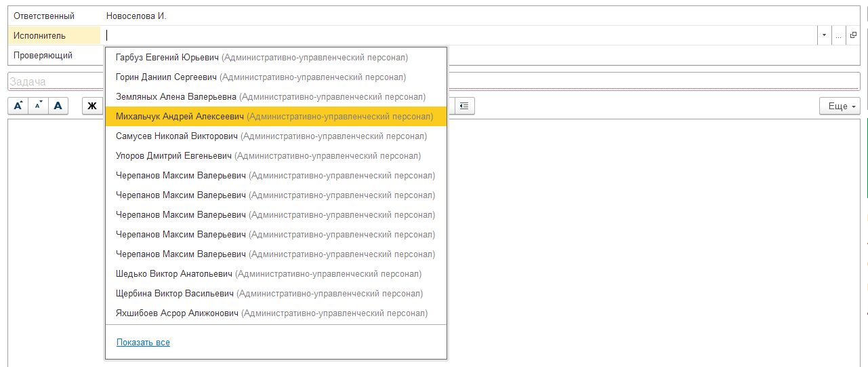Screen dimensions: 868x367
Task: Toggle bold Ж formatting button
Action: coord(92,106)
